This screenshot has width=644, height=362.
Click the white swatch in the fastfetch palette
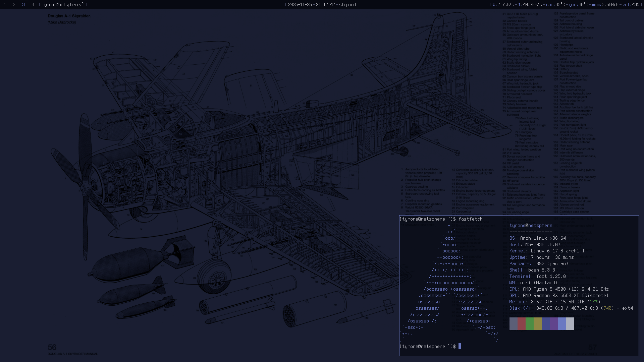coord(570,324)
